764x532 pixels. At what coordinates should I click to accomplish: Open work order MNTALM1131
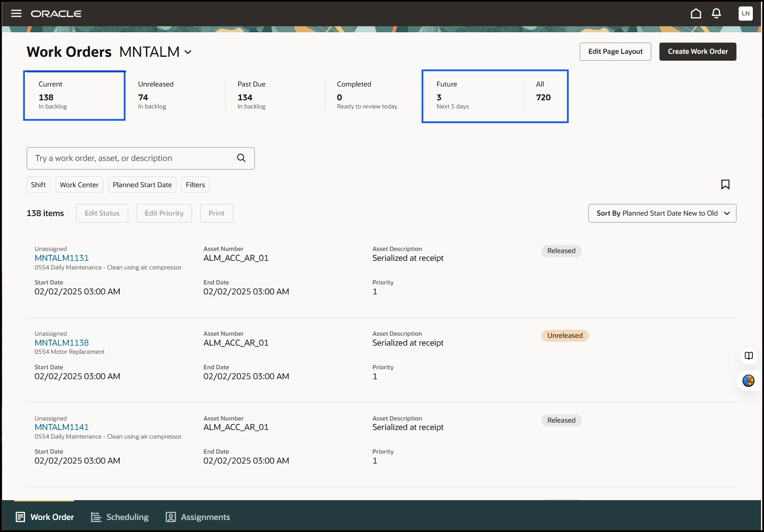coord(62,258)
